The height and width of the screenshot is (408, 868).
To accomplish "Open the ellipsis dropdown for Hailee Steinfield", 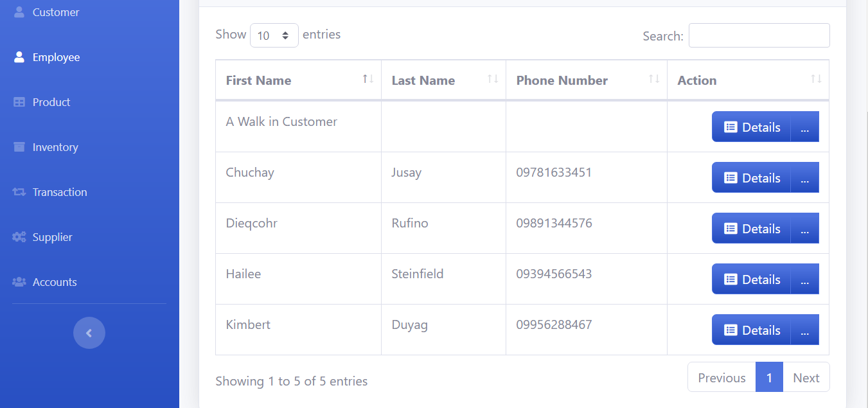I will (x=804, y=279).
